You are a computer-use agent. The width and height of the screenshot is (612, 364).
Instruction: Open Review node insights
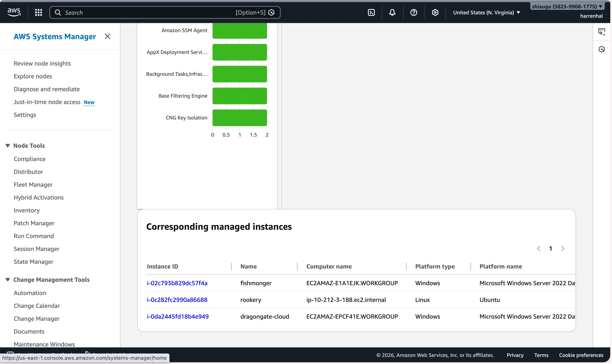42,64
